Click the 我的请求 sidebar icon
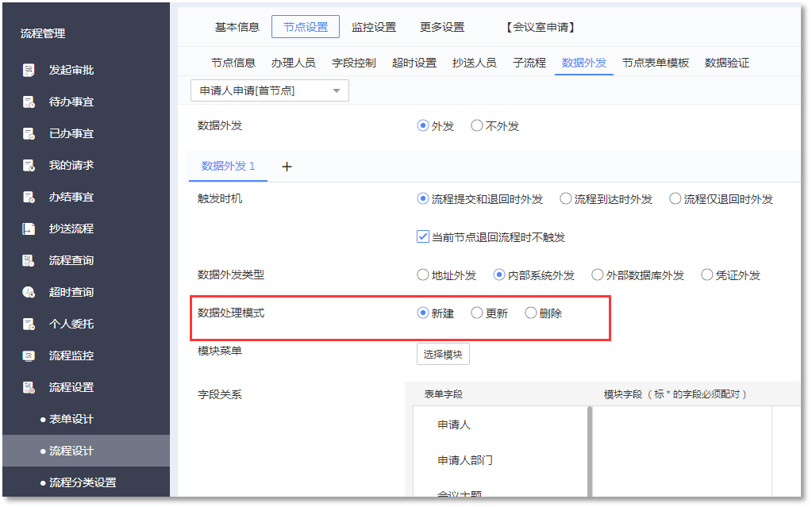The height and width of the screenshot is (507, 812). point(29,165)
